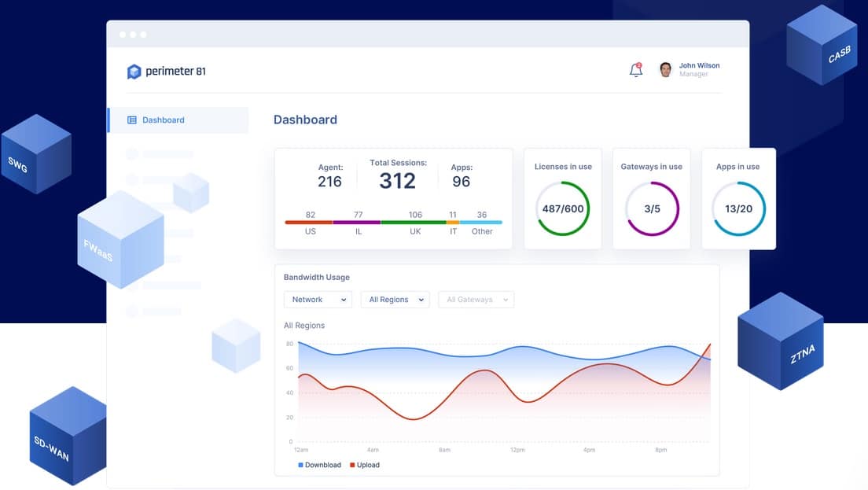Click the Dashboard sidebar list icon

pyautogui.click(x=132, y=120)
